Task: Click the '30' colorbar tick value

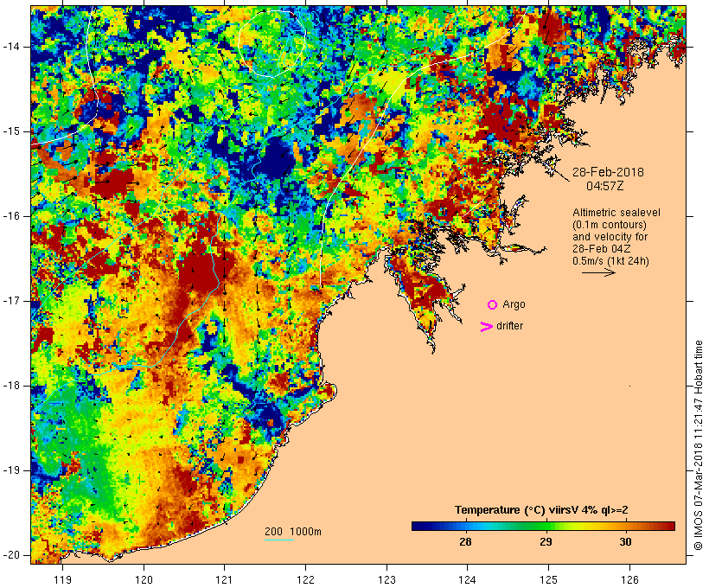Action: tap(625, 542)
